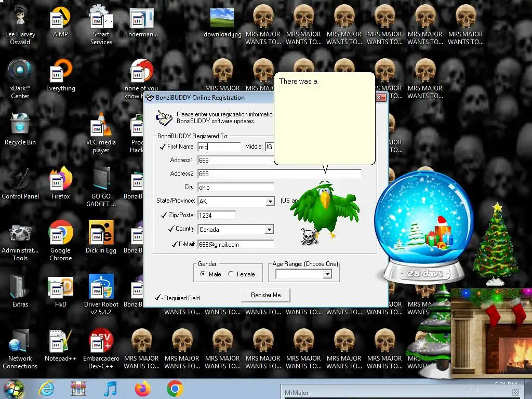Click the green BonziBUDDY parrot character
532x399 pixels.
(x=325, y=210)
